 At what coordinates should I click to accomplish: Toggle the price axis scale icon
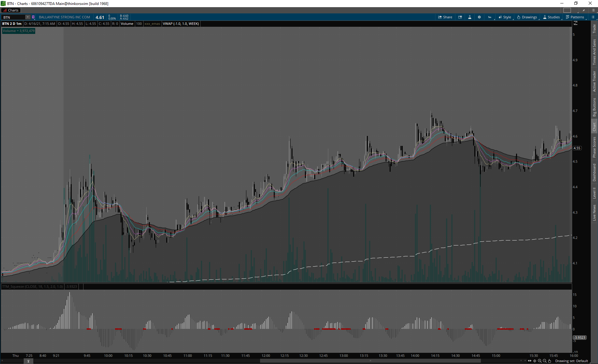[x=576, y=23]
